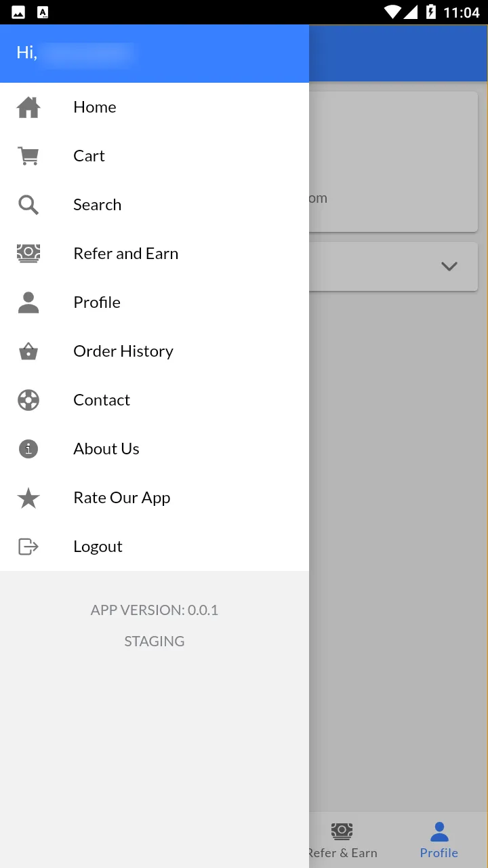Tap the Refer and Earn money icon
Image resolution: width=488 pixels, height=868 pixels.
coord(28,254)
